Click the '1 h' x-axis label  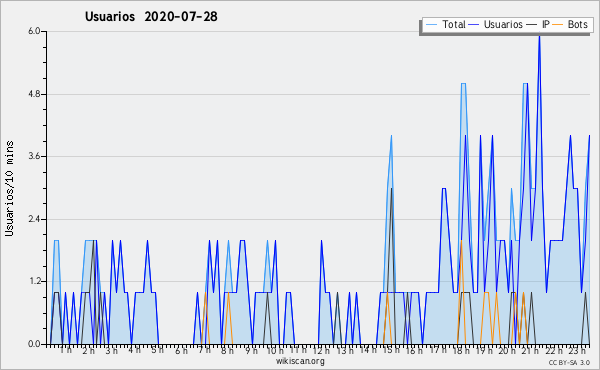[66, 350]
